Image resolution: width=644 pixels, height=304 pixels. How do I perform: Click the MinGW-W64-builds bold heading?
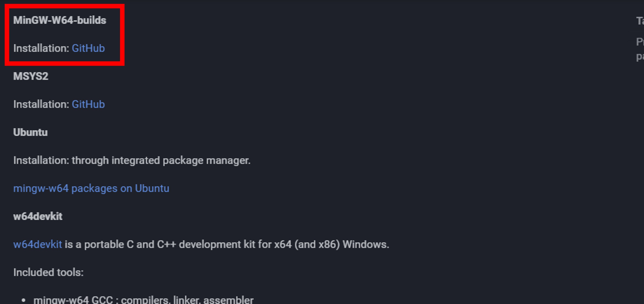pyautogui.click(x=60, y=20)
